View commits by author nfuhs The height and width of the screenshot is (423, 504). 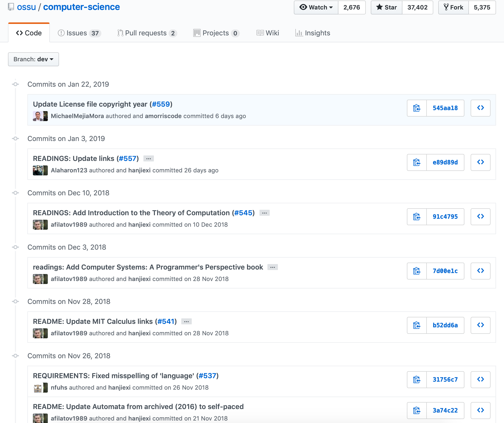click(x=59, y=388)
